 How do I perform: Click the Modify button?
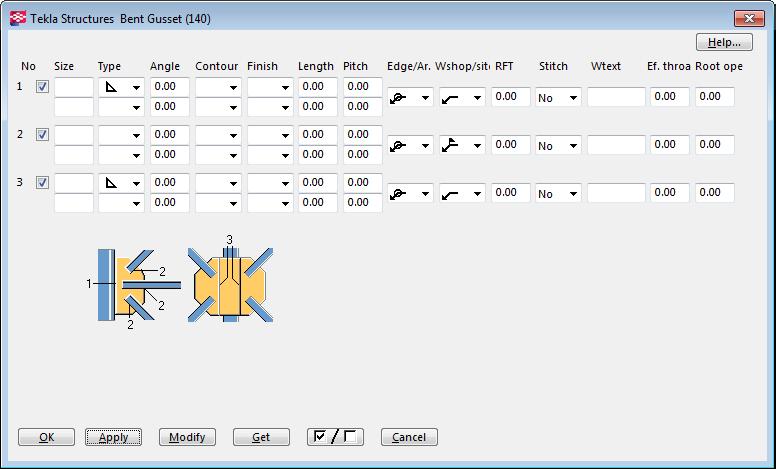tap(187, 437)
